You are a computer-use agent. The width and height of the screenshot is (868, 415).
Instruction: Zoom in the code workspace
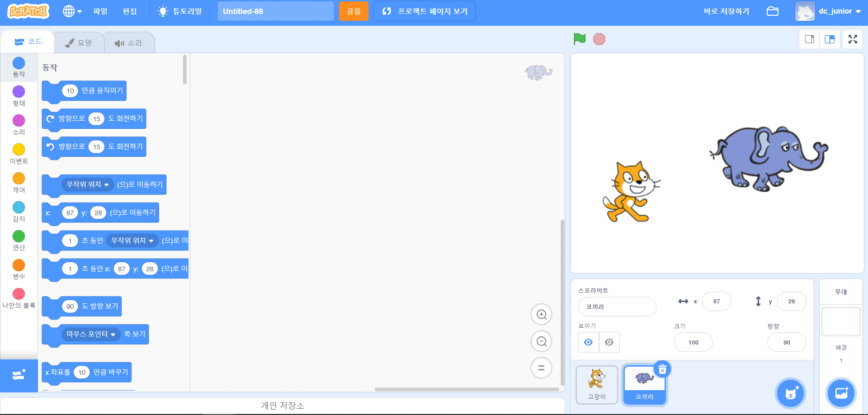(x=541, y=314)
